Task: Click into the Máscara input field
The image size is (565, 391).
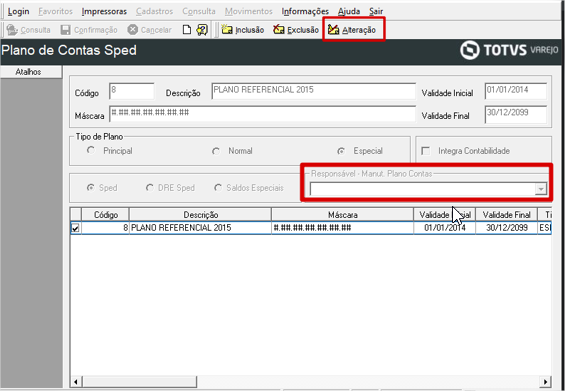Action: click(263, 114)
